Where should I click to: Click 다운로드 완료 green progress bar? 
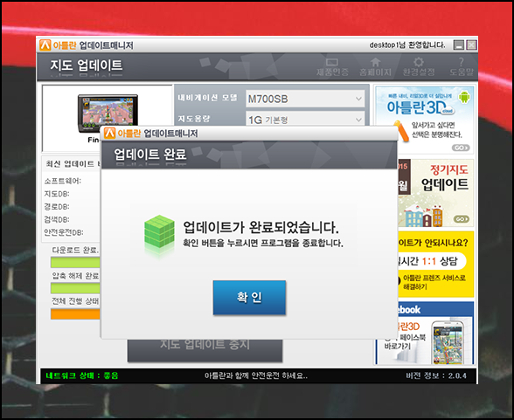coord(75,262)
